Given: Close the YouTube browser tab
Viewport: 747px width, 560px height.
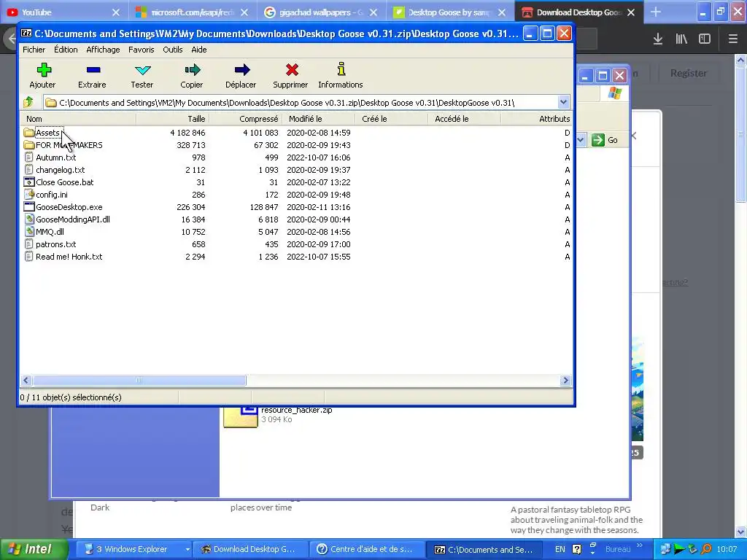Looking at the screenshot, I should pyautogui.click(x=116, y=12).
